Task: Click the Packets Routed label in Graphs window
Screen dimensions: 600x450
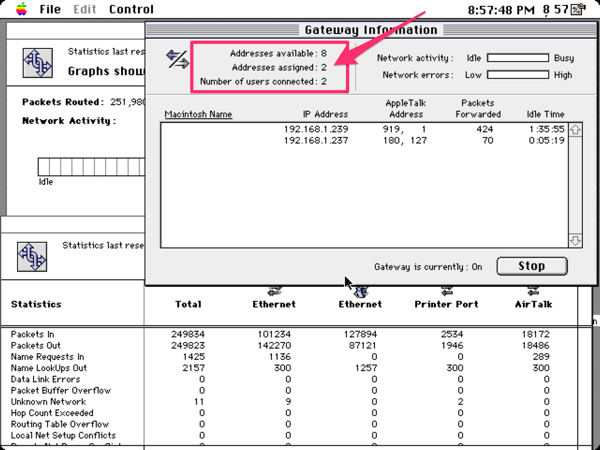Action: coord(63,102)
